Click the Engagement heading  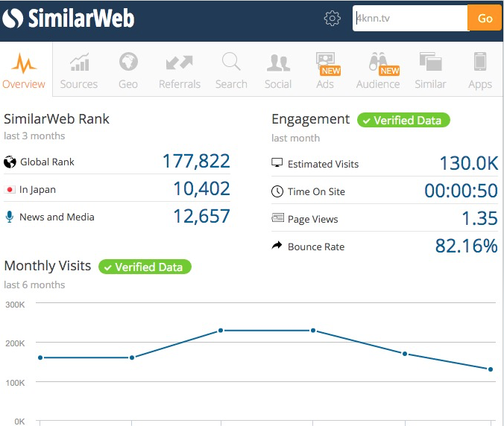[310, 119]
